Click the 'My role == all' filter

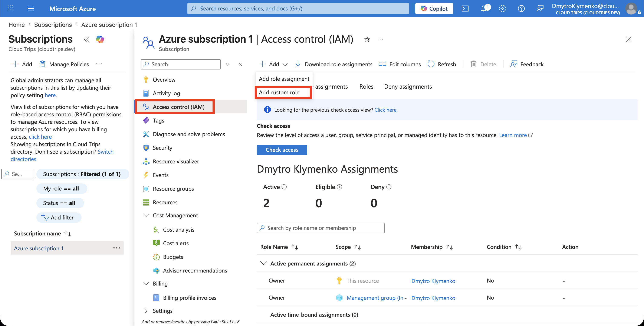(62, 188)
